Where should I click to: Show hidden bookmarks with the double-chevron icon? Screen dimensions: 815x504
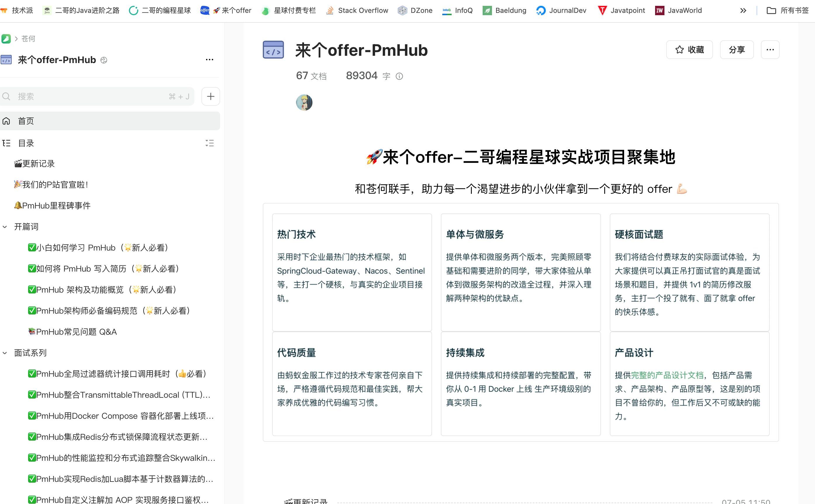pos(743,11)
